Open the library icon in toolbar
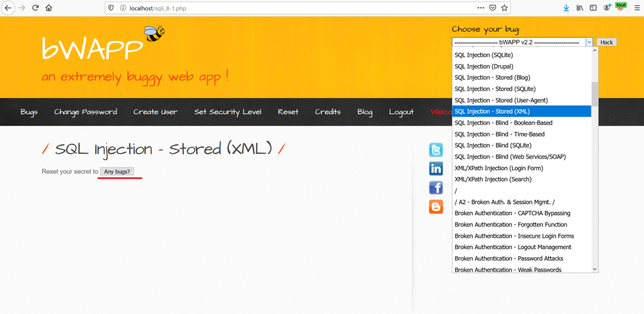Image resolution: width=644 pixels, height=314 pixels. click(x=580, y=8)
